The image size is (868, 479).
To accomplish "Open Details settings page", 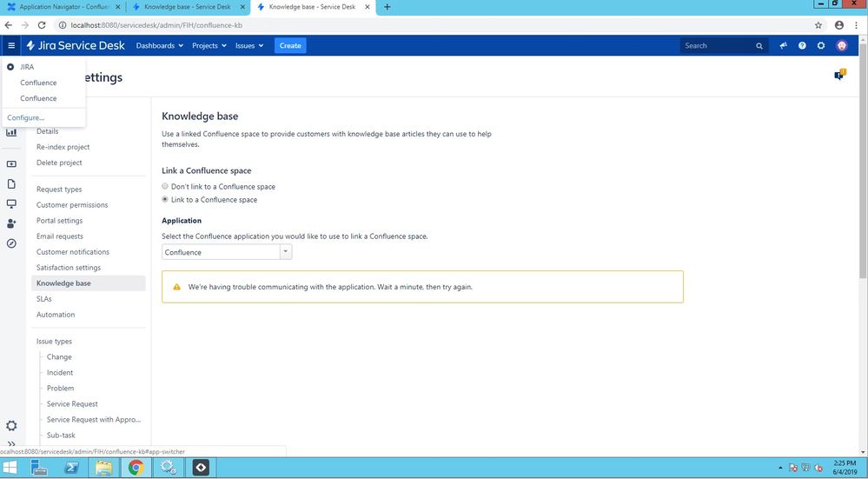I will click(47, 131).
